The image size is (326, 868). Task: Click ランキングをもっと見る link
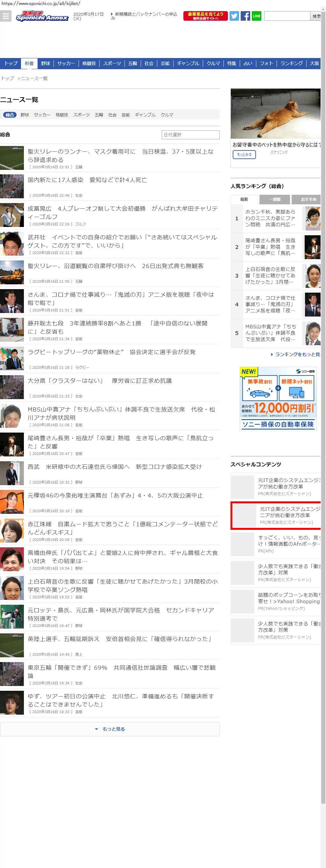pyautogui.click(x=296, y=354)
